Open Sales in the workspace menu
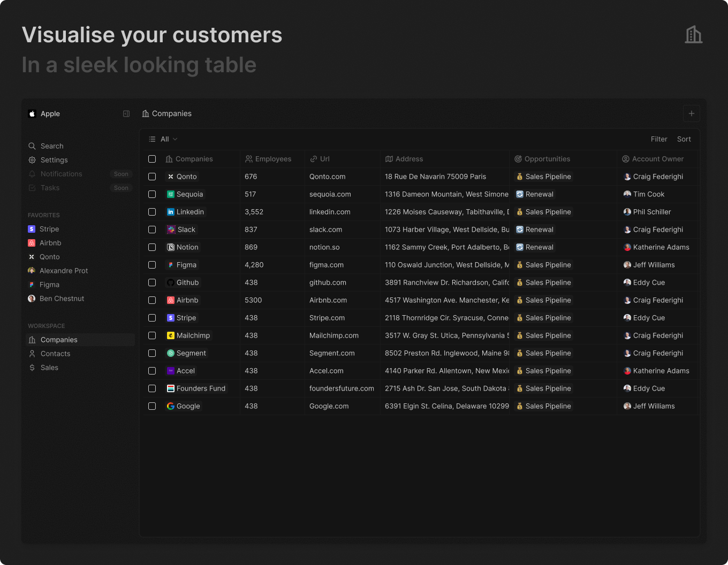 pos(49,368)
